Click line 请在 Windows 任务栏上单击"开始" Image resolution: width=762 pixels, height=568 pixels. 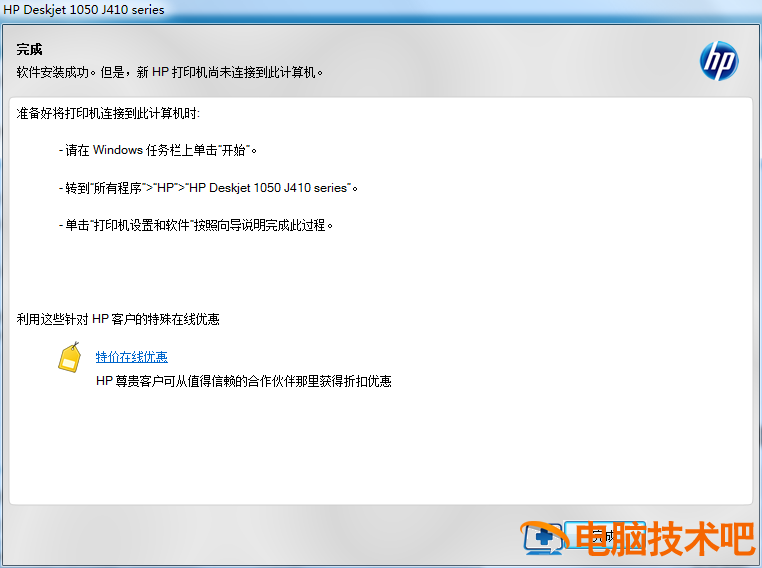(158, 150)
